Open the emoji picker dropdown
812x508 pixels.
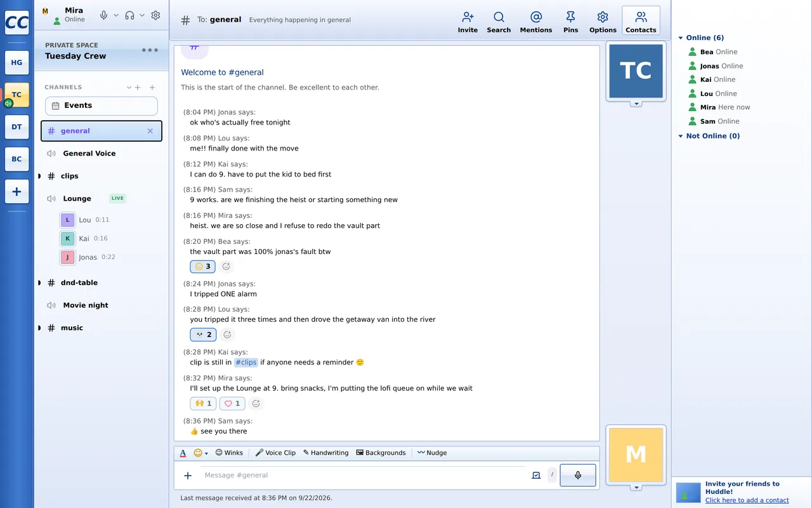201,453
